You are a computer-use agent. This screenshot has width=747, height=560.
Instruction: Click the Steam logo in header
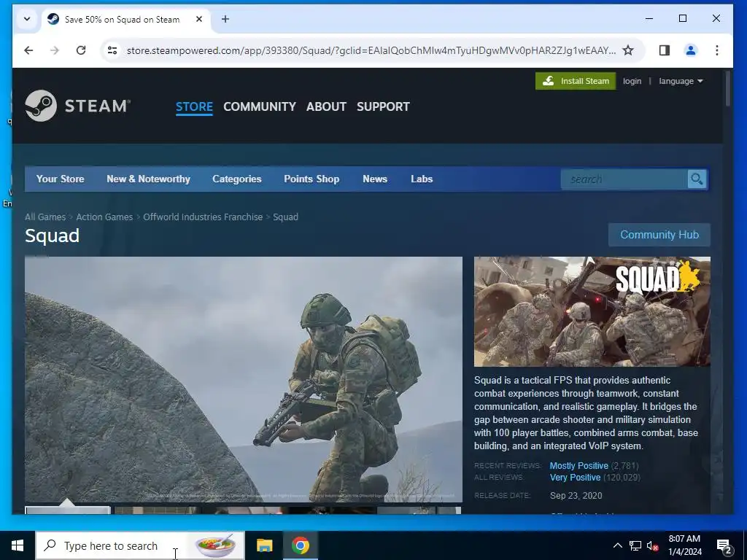click(77, 106)
